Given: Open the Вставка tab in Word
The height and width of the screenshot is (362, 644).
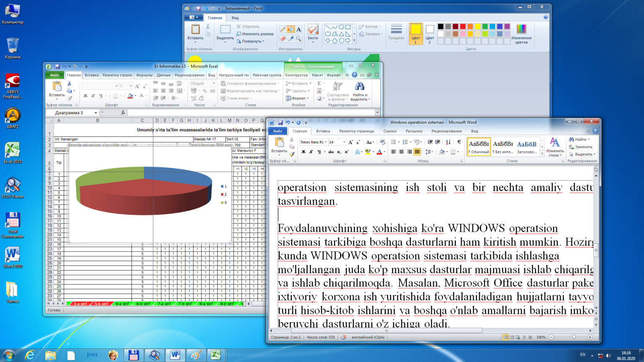Looking at the screenshot, I should 323,131.
